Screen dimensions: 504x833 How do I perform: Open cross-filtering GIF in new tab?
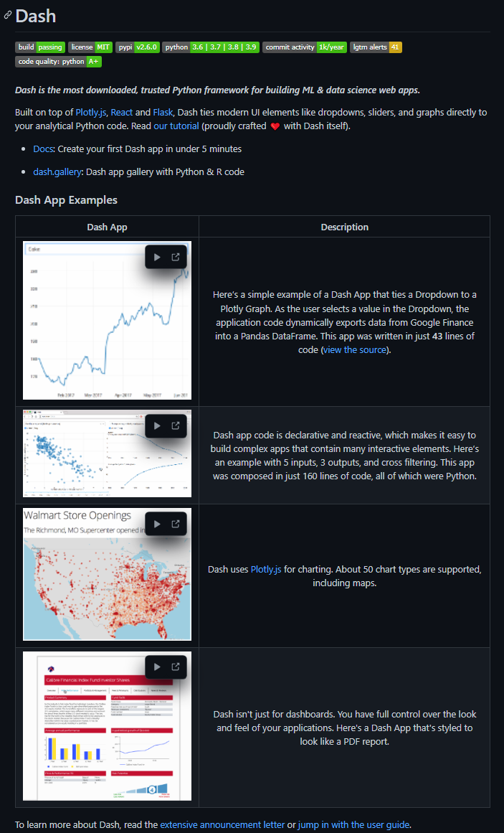pyautogui.click(x=175, y=425)
